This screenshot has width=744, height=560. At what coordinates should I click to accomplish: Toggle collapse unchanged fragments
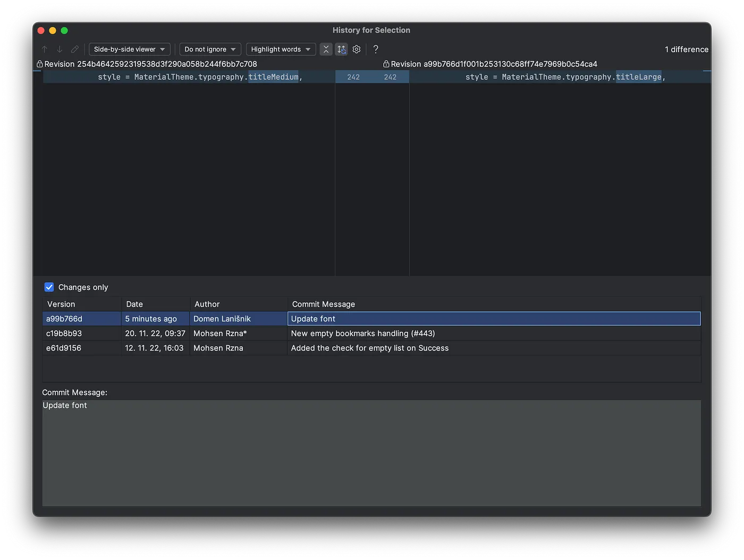(326, 49)
